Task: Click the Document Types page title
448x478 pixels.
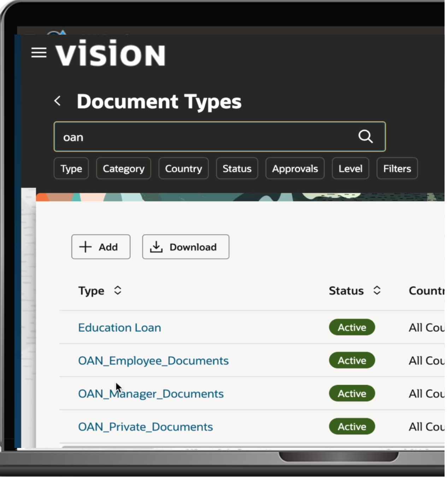Action: click(x=159, y=101)
